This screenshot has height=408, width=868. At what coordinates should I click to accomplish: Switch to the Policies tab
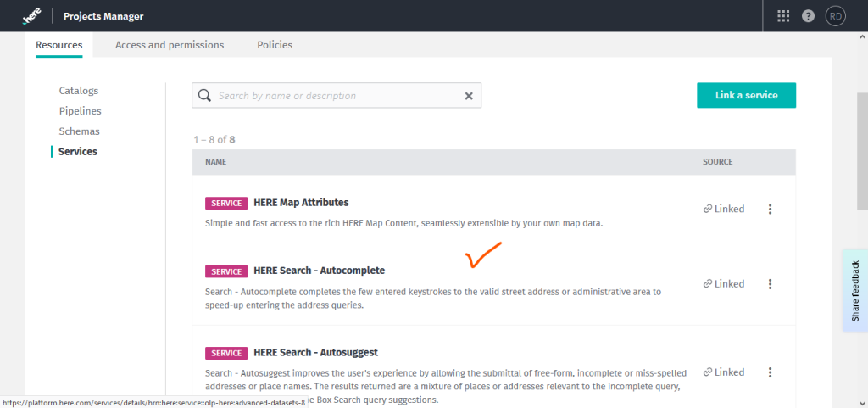coord(275,45)
